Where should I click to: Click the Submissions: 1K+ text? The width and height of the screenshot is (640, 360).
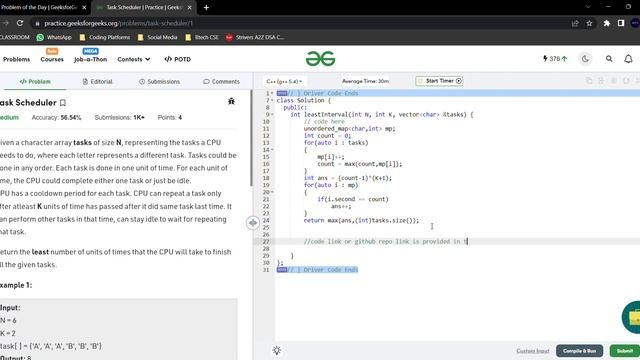point(120,118)
